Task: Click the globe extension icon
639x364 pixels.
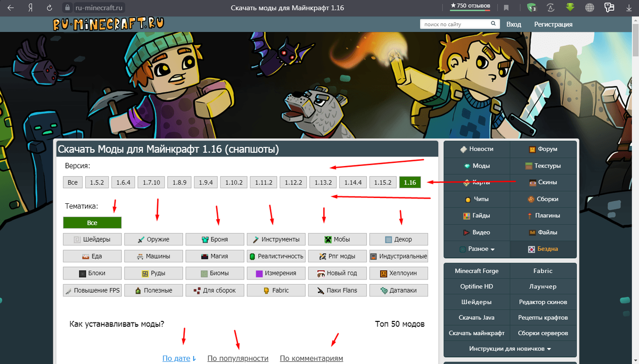Action: point(589,8)
